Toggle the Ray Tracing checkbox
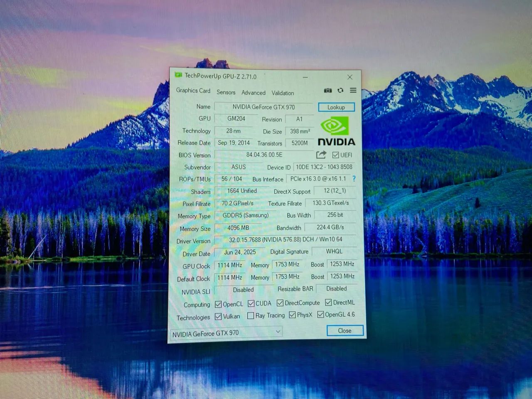This screenshot has width=532, height=399. [251, 315]
